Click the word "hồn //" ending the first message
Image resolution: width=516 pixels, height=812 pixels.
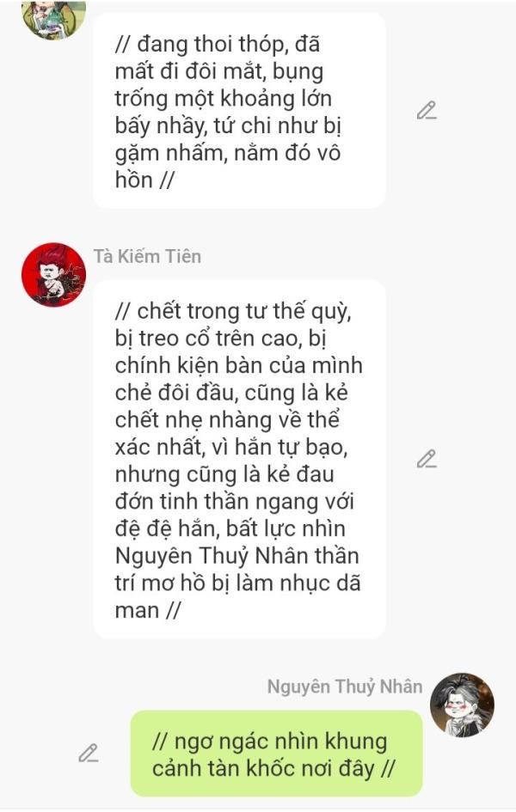point(144,180)
